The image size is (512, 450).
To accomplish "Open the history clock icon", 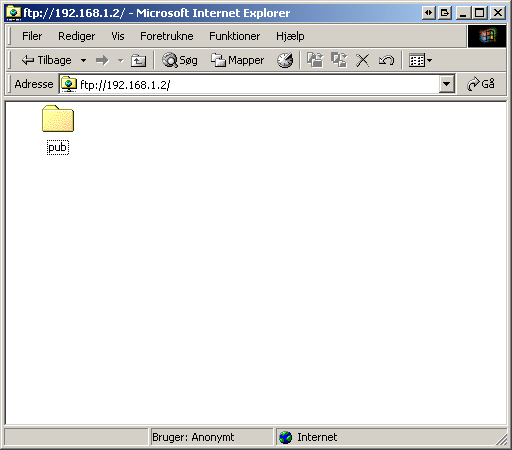I will click(285, 60).
